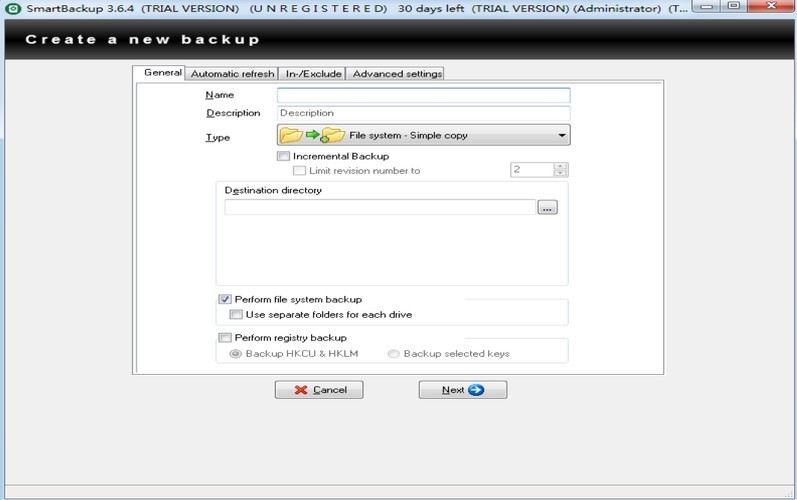Select the General tab
The image size is (797, 500).
[162, 73]
